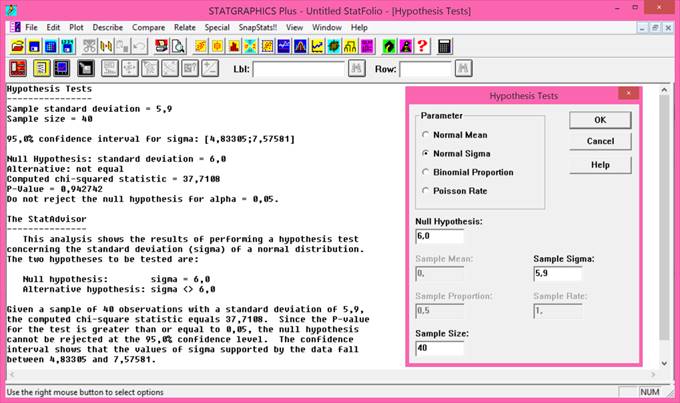680x403 pixels.
Task: Click the Print Preview magnifier icon
Action: 178,46
